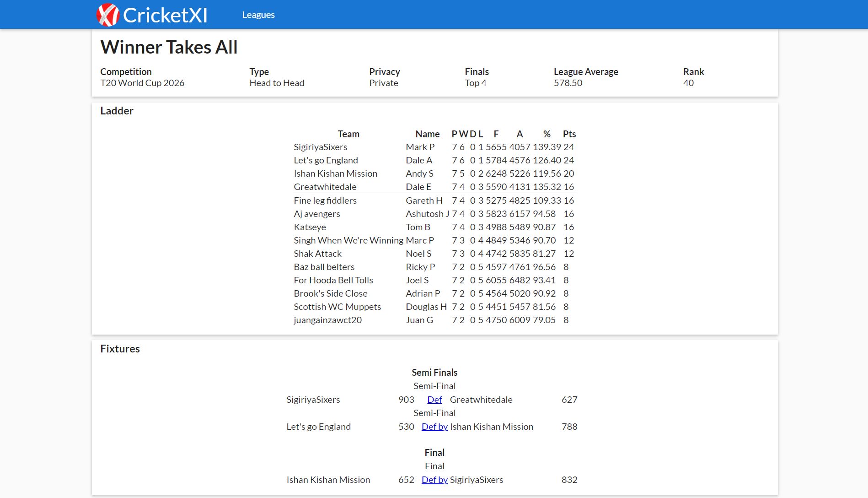Open Let's go England semi-final 'Def by' link

(x=434, y=427)
